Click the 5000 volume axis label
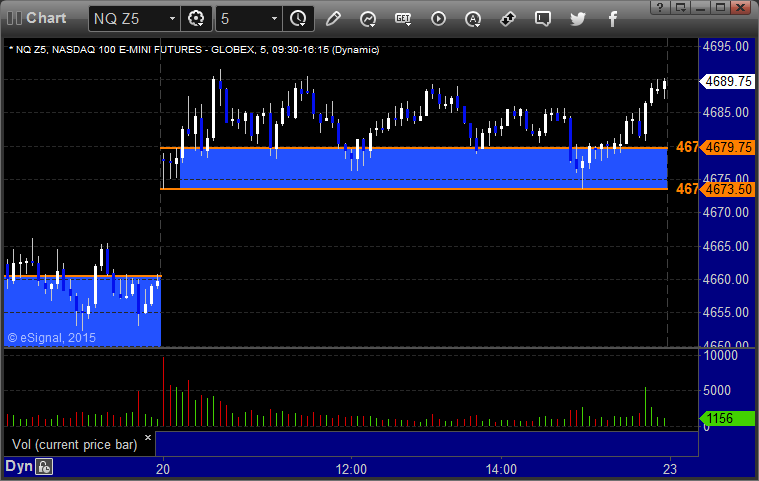This screenshot has height=481, width=759. [x=717, y=390]
